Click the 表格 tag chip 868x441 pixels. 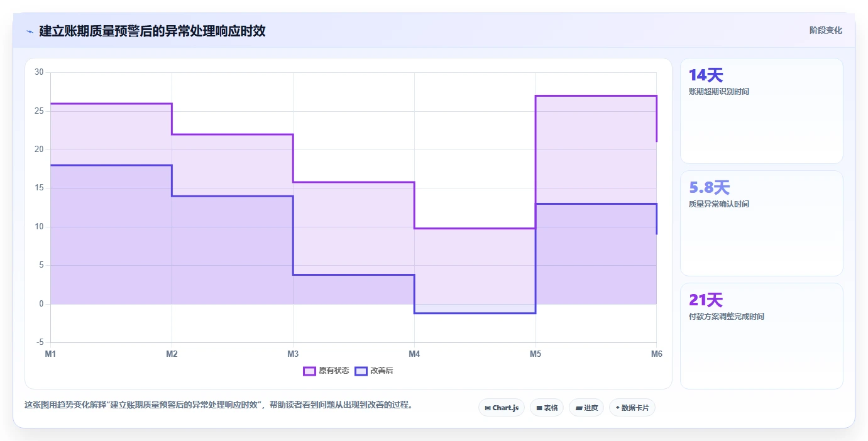[547, 408]
